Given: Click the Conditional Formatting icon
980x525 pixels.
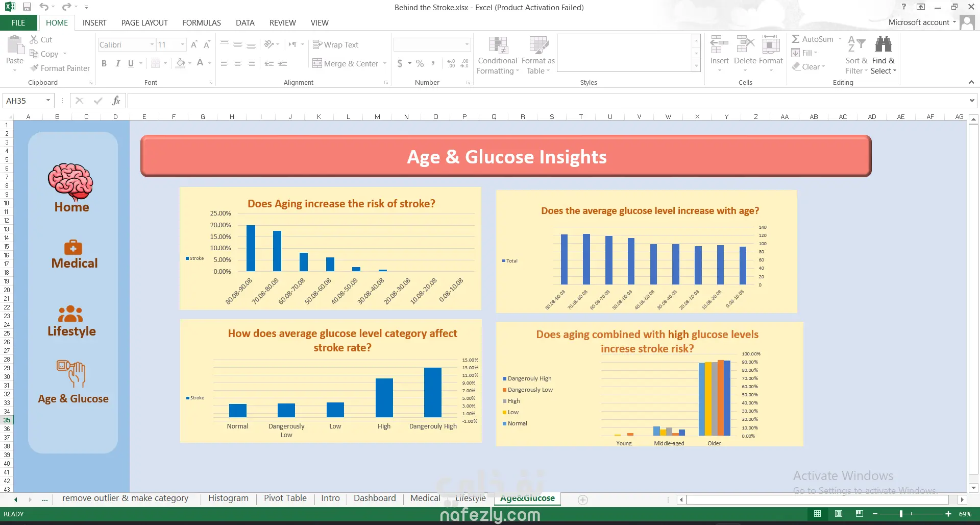Looking at the screenshot, I should coord(498,46).
